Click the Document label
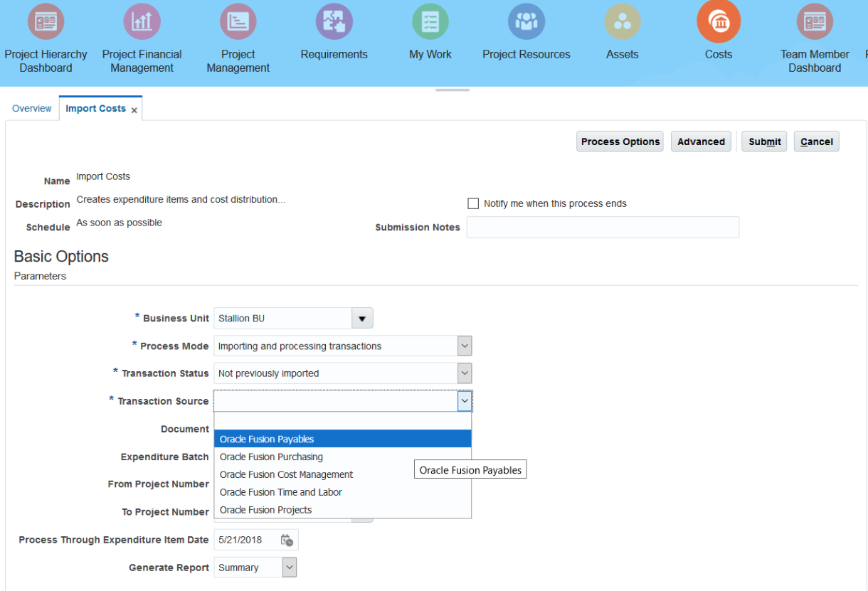This screenshot has height=591, width=868. (x=185, y=429)
